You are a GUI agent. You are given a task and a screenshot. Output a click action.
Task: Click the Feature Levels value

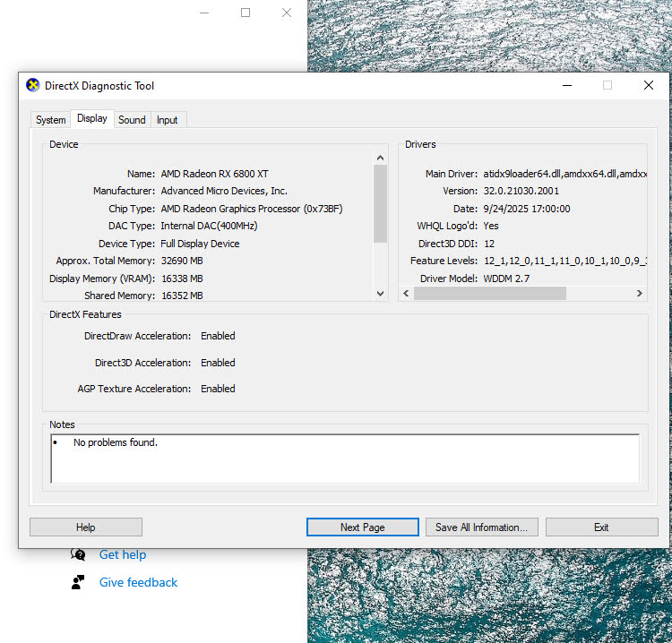565,261
